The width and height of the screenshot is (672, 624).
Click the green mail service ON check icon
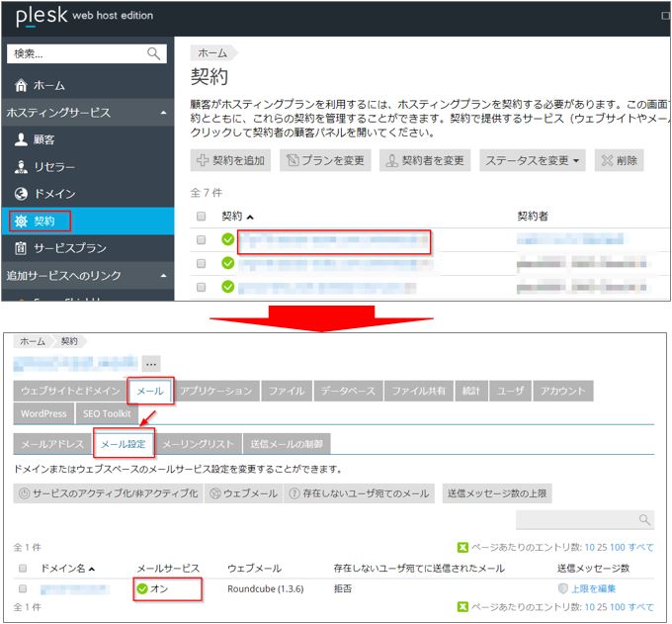pyautogui.click(x=142, y=588)
